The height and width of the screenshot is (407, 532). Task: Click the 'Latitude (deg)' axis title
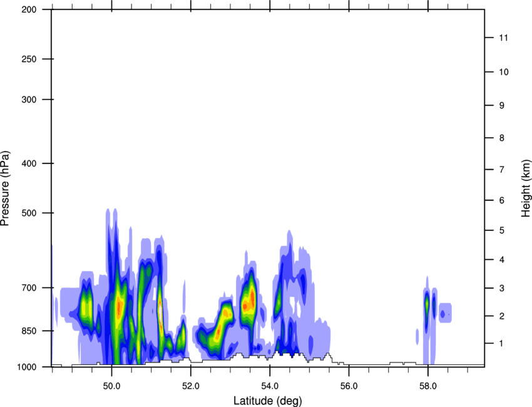point(268,401)
